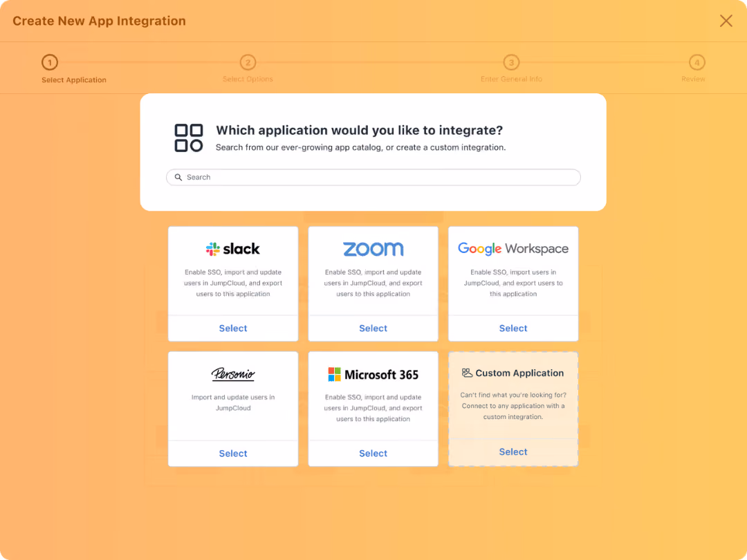This screenshot has height=560, width=747.
Task: Go to step 3 circle
Action: point(511,62)
